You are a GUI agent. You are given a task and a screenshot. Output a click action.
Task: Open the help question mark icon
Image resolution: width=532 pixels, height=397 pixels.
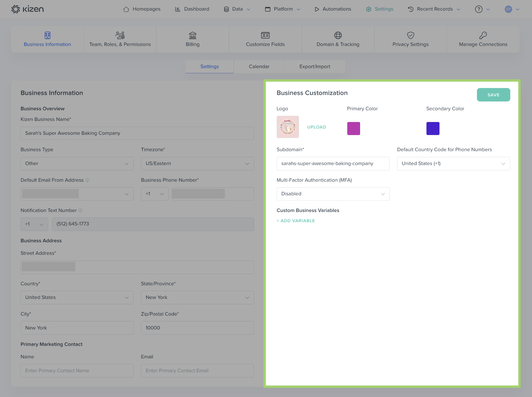(479, 9)
